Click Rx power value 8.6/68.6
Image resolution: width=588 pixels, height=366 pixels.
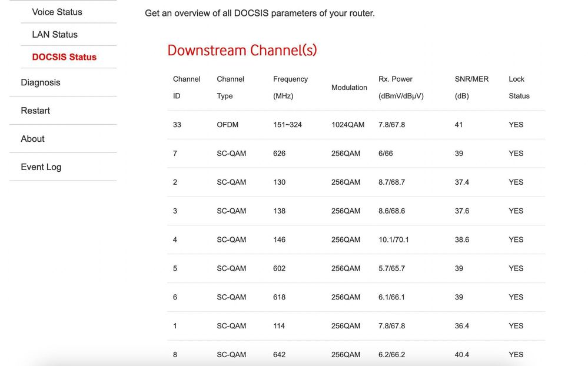391,211
